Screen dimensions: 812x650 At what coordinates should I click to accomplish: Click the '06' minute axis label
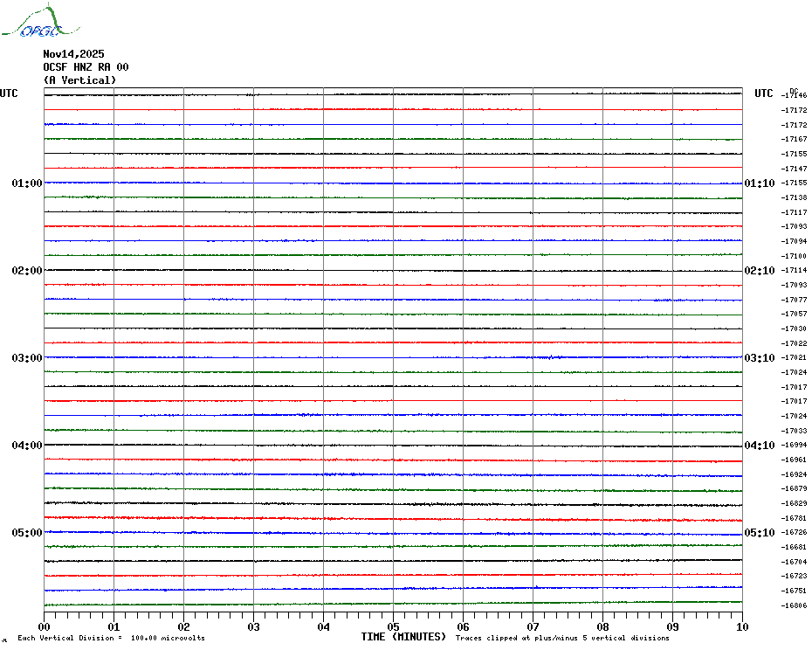464,626
